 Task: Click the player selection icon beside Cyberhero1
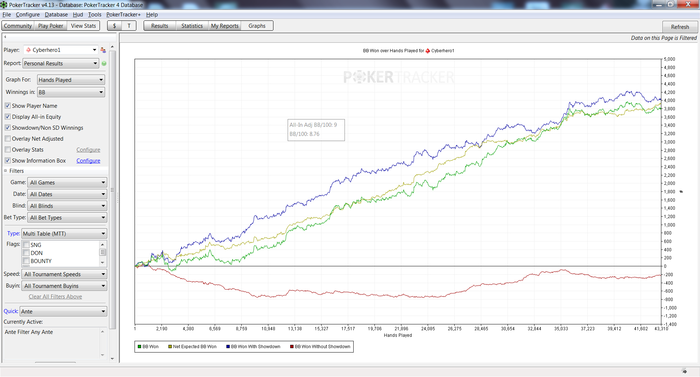[103, 50]
